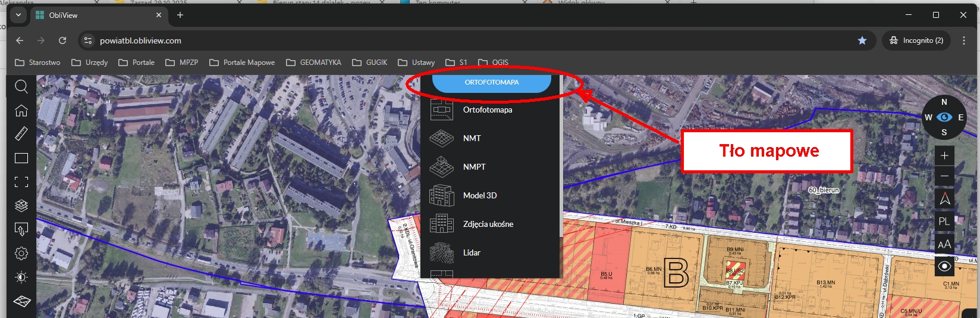Image resolution: width=980 pixels, height=318 pixels.
Task: Change text size with the AA button
Action: tap(944, 244)
